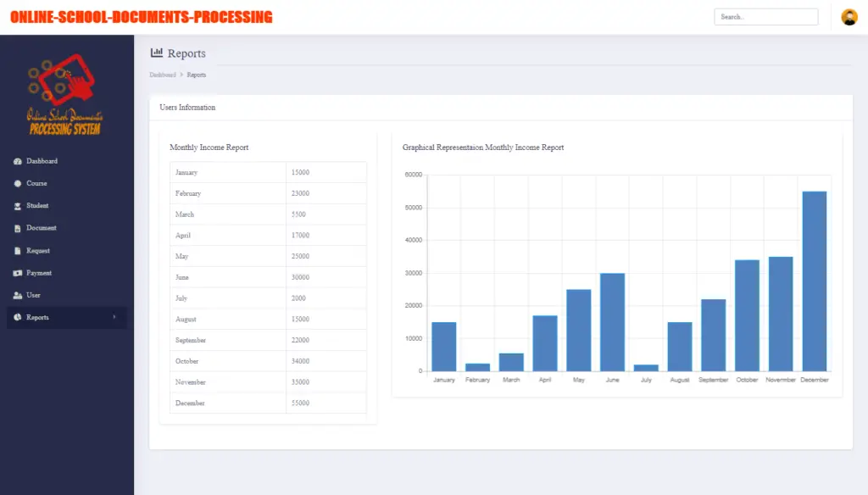The height and width of the screenshot is (495, 868).
Task: Select Reports in the sidebar navigation
Action: click(x=38, y=317)
